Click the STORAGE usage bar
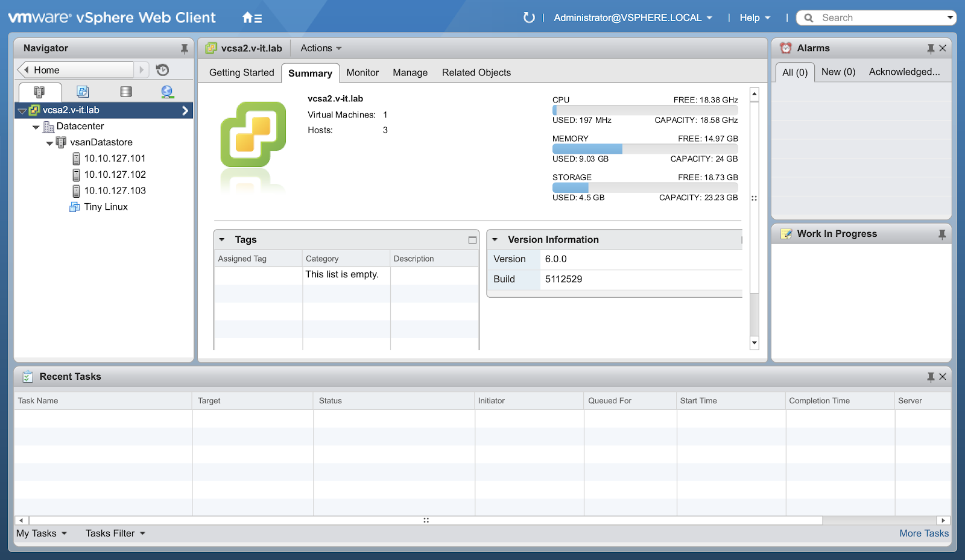The width and height of the screenshot is (965, 560). 645,188
